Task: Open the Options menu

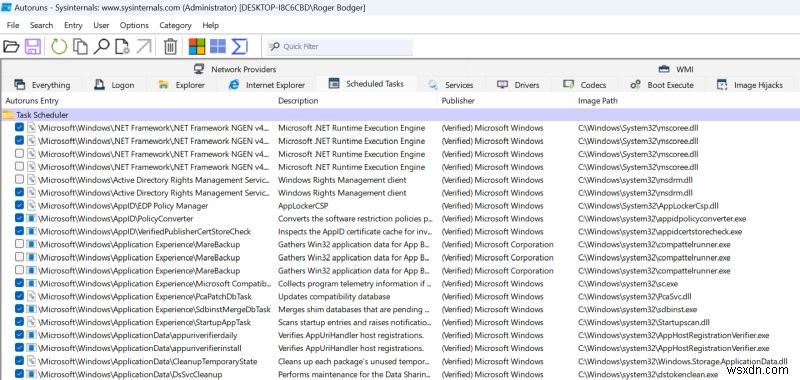Action: pyautogui.click(x=134, y=25)
